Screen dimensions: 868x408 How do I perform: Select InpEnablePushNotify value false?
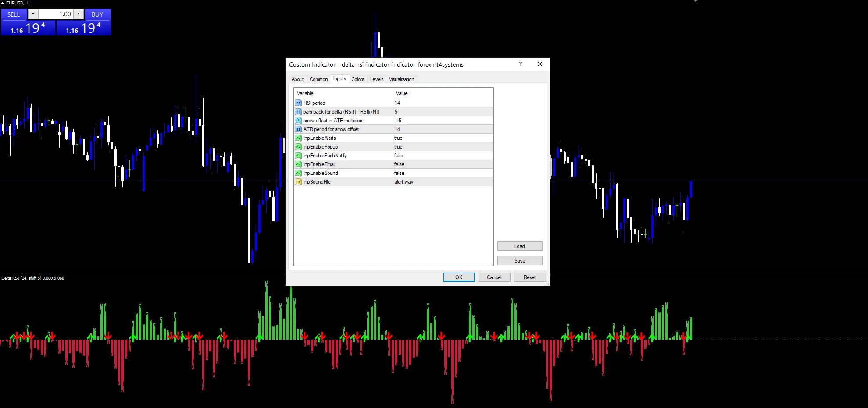[x=443, y=156]
